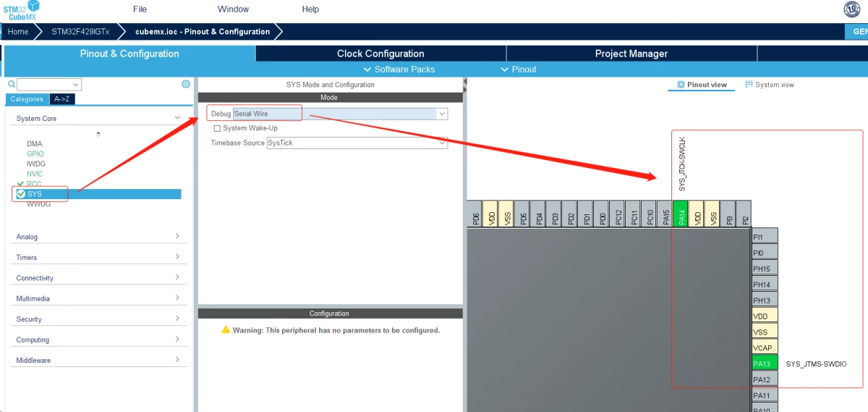Image resolution: width=868 pixels, height=412 pixels.
Task: Click the sort arrows above DMA list
Action: (98, 134)
